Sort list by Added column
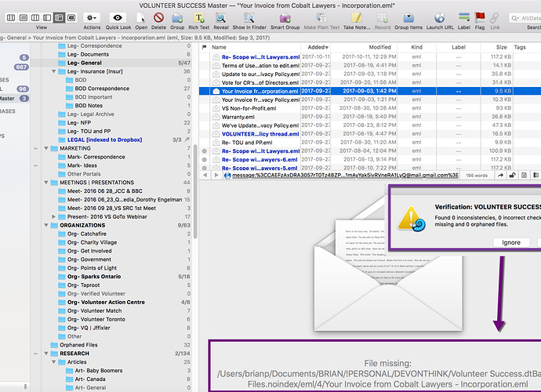 (x=316, y=47)
